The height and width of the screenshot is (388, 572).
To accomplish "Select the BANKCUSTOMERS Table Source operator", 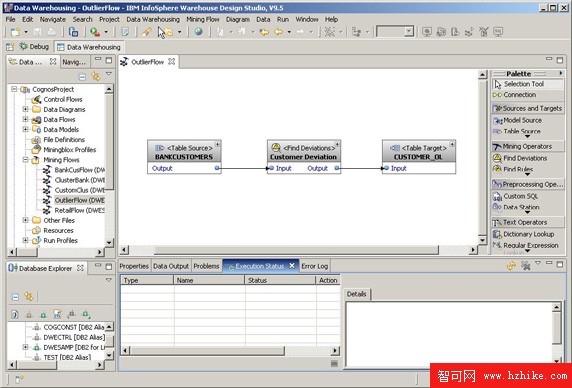I will 184,157.
